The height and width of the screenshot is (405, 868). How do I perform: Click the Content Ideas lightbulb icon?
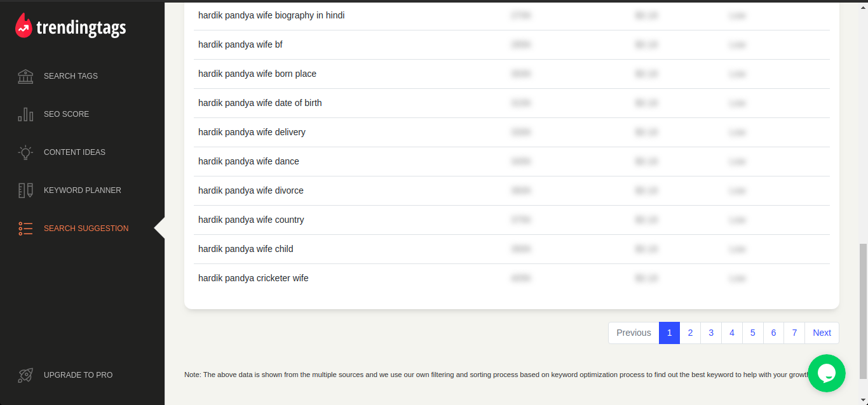(x=25, y=152)
